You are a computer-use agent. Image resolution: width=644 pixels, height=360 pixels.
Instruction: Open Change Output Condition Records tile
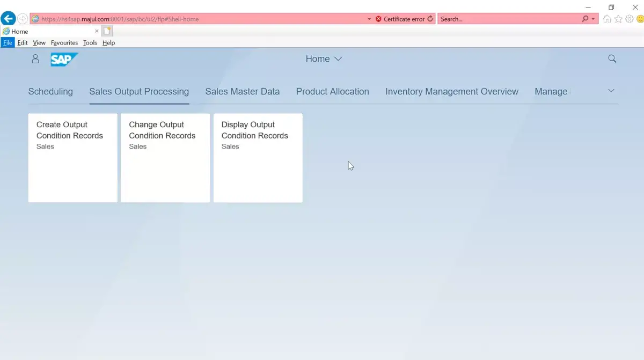pos(165,158)
